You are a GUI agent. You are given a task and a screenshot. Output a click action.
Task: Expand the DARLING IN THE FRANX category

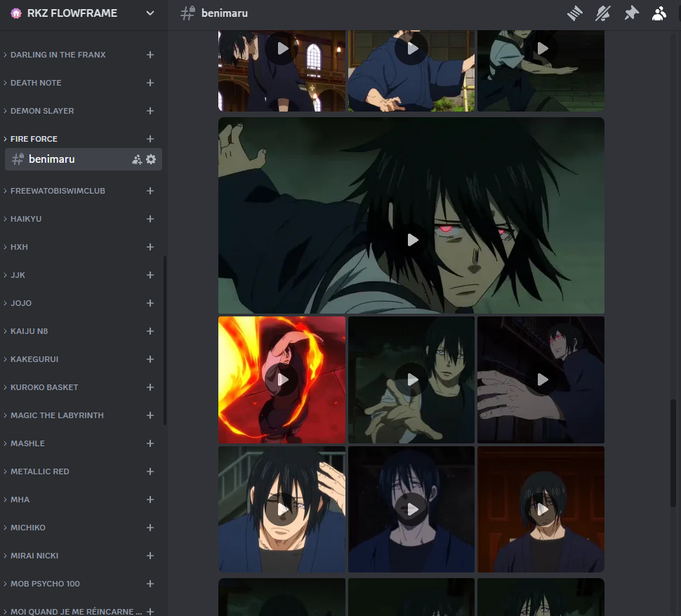click(x=54, y=55)
